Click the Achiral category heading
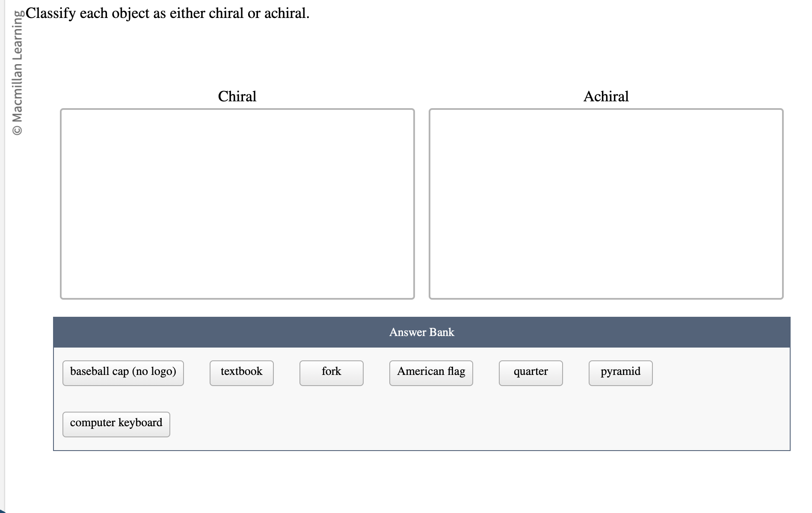Viewport: 812px width, 513px height. 606,96
